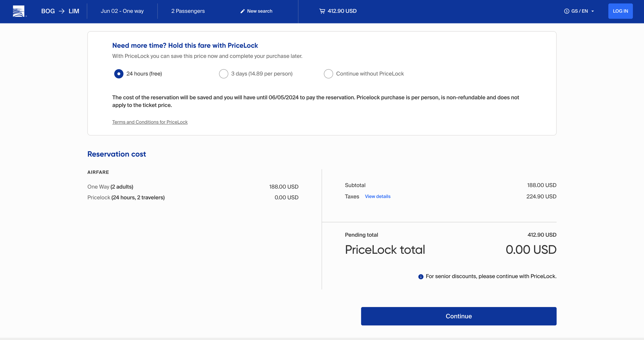Screen dimensions: 644x340
Task: Click BOG origin airport code
Action: point(48,11)
